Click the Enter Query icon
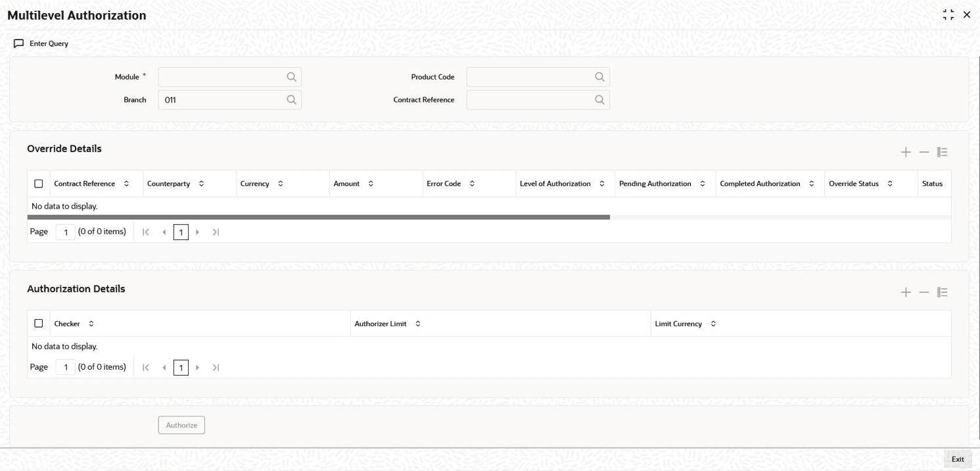980x471 pixels. (18, 43)
